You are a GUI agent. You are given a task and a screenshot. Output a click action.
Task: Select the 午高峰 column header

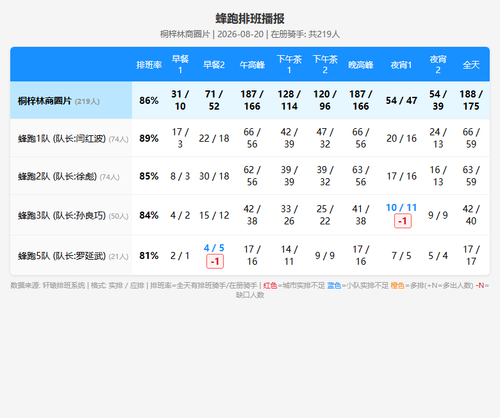point(252,65)
